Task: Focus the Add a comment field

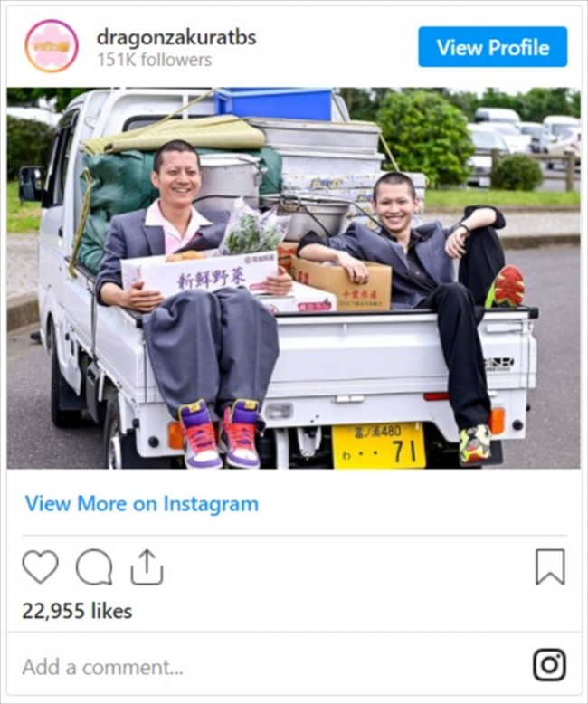Action: 270,667
